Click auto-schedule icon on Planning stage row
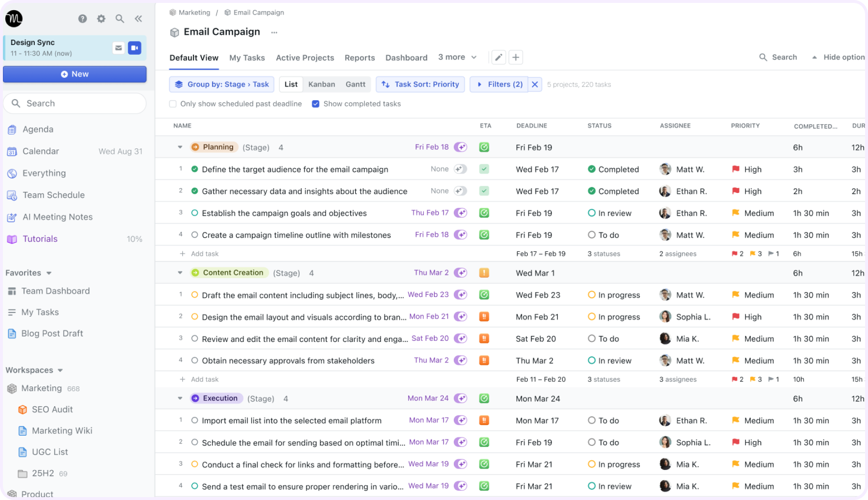This screenshot has width=868, height=500. [x=461, y=147]
